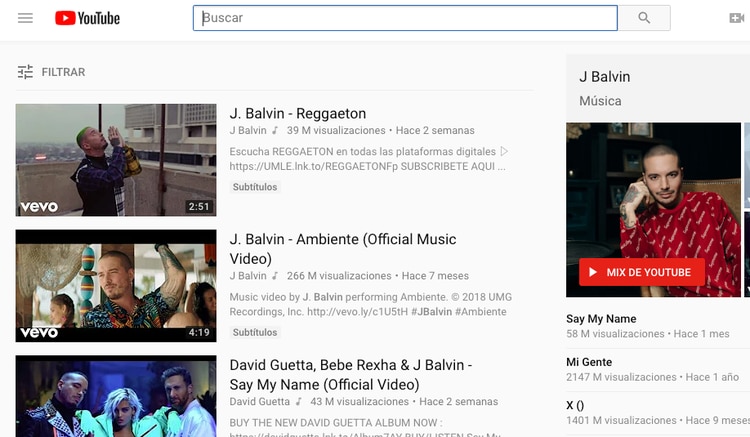Click the 2:51 duration badge
This screenshot has width=750, height=437.
pyautogui.click(x=199, y=207)
